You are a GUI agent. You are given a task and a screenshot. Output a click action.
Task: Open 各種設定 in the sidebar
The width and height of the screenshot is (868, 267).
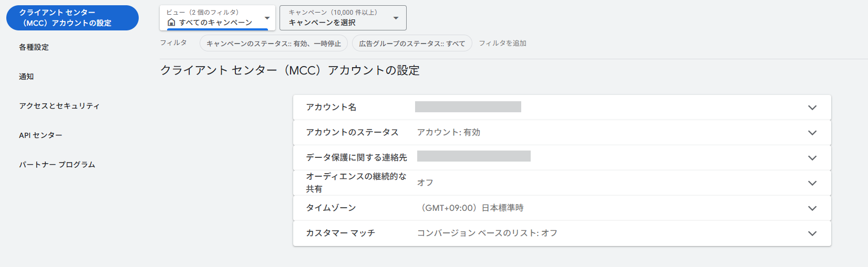[x=34, y=47]
